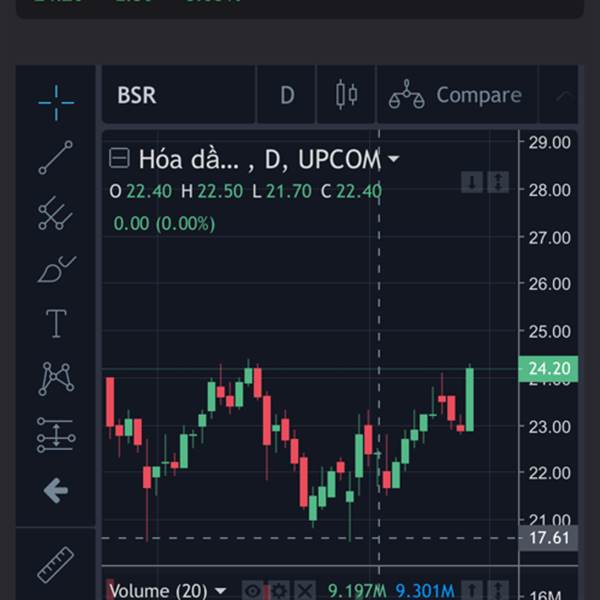Click the back arrow in left toolbar
The width and height of the screenshot is (600, 600).
point(56,490)
